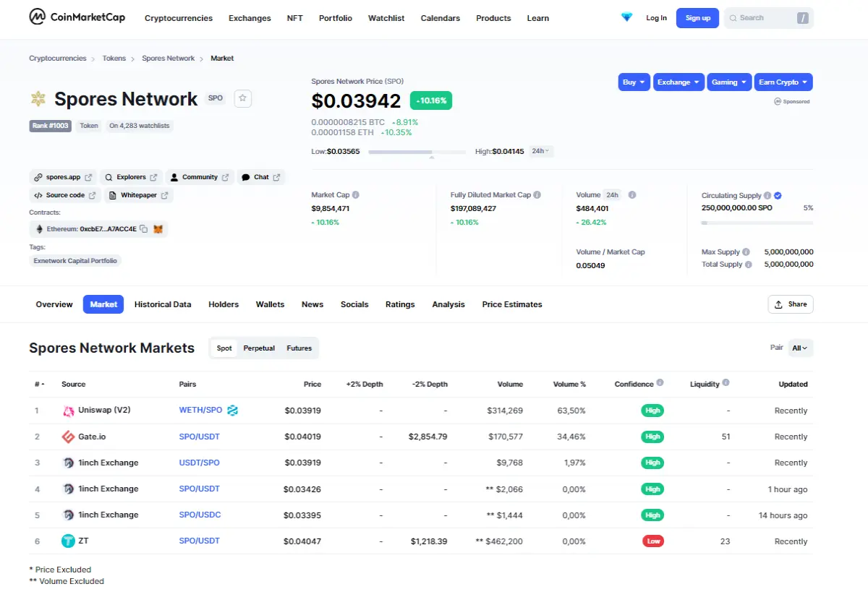
Task: Open the Buy dropdown
Action: point(634,82)
